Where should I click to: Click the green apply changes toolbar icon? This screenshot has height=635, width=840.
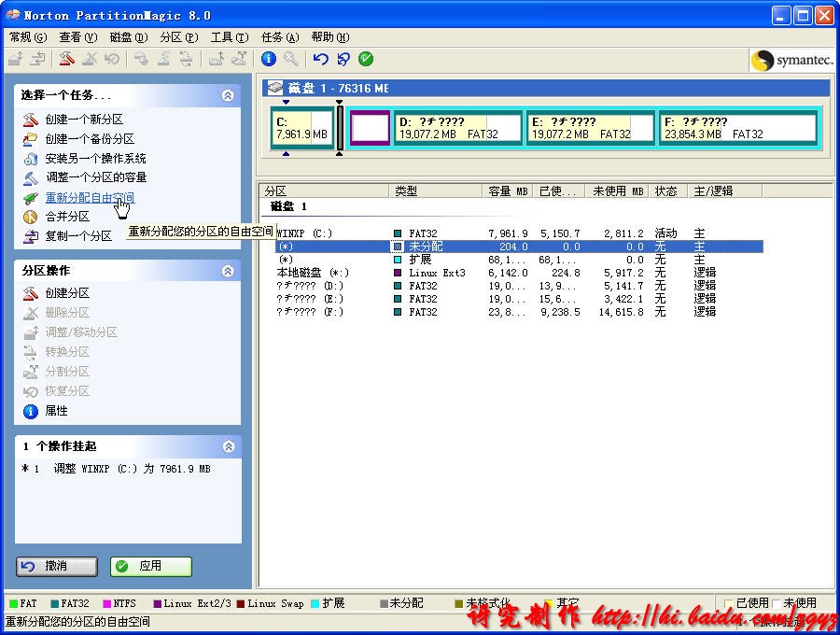click(x=366, y=59)
